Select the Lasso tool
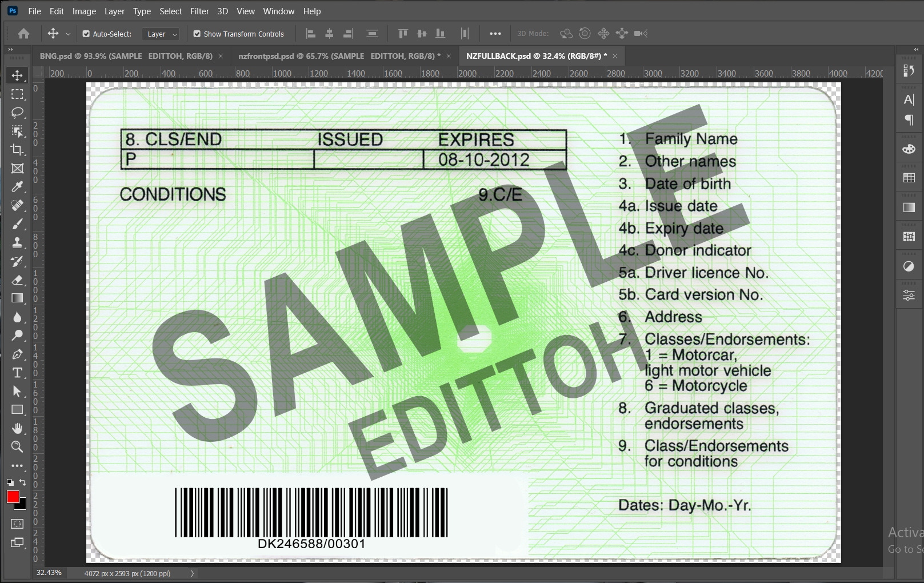The image size is (924, 583). tap(17, 113)
